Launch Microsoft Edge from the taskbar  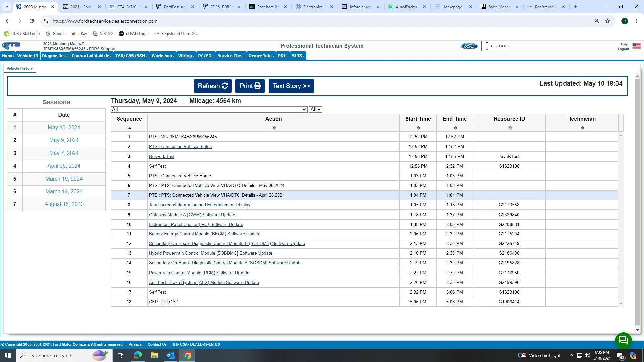tap(138, 355)
